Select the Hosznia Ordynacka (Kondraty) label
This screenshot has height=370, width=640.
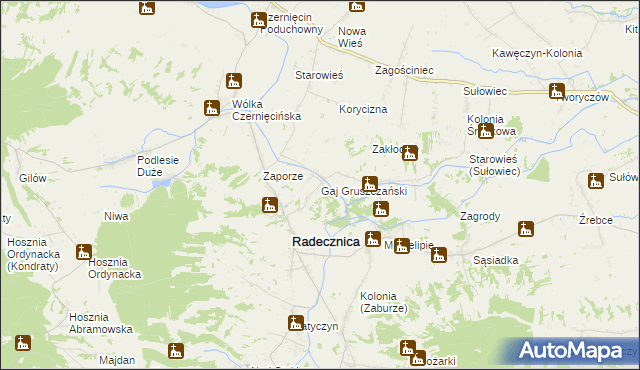pyautogui.click(x=33, y=254)
